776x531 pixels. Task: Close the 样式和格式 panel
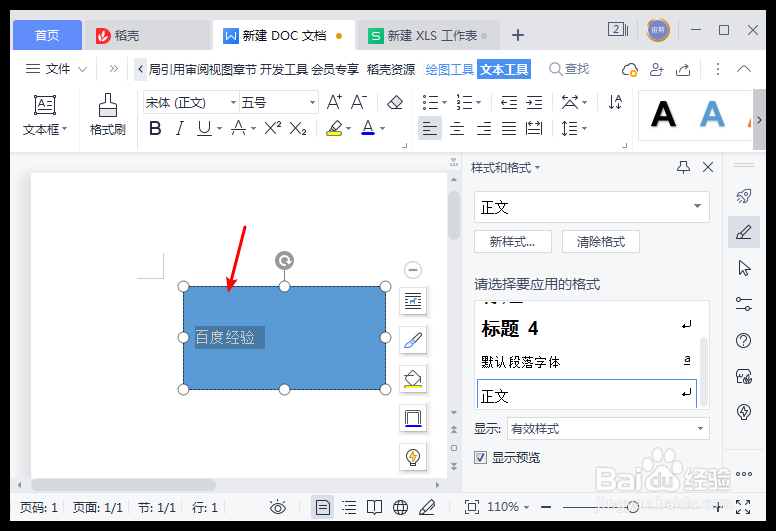708,167
